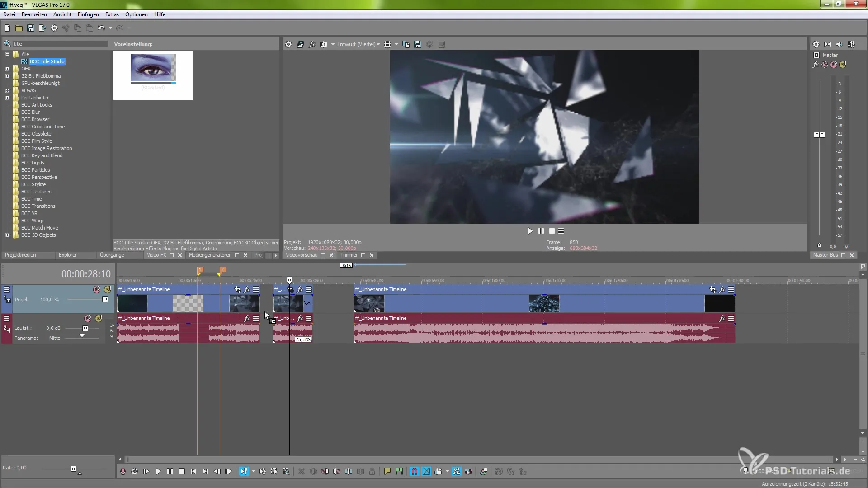Viewport: 868px width, 488px height.
Task: Expand the VEGAS folder node
Action: tap(7, 90)
